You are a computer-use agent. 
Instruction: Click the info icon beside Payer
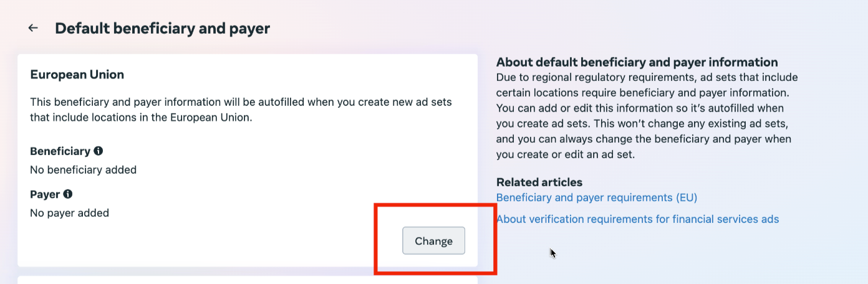(x=68, y=194)
